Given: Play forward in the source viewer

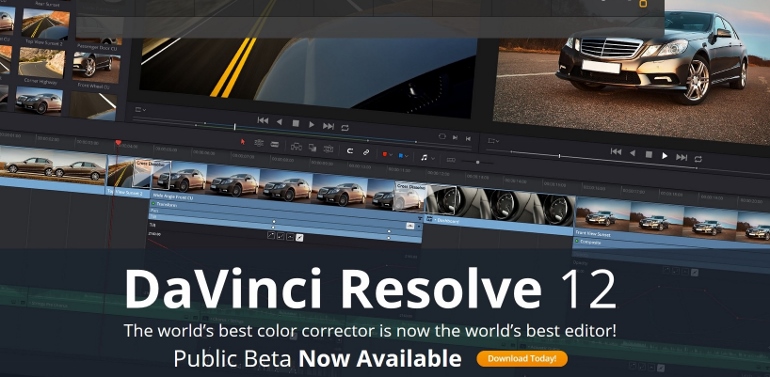Looking at the screenshot, I should tap(311, 125).
